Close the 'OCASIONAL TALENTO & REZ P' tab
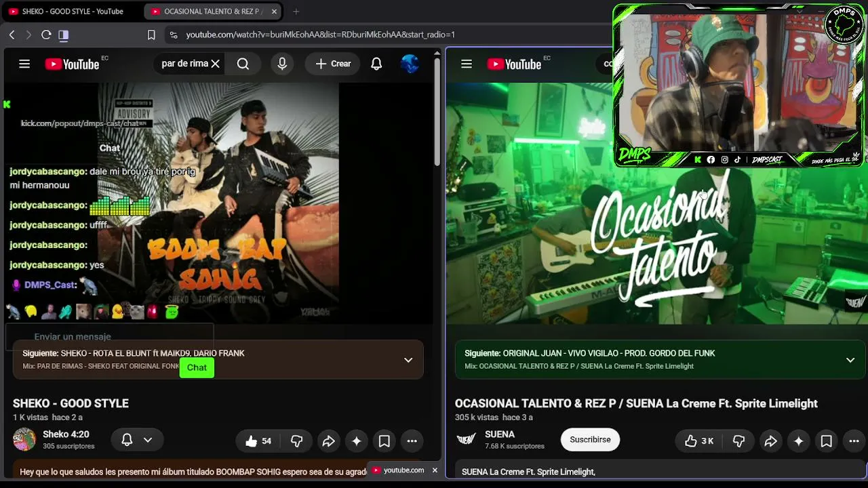Image resolution: width=868 pixels, height=488 pixels. coord(274,12)
